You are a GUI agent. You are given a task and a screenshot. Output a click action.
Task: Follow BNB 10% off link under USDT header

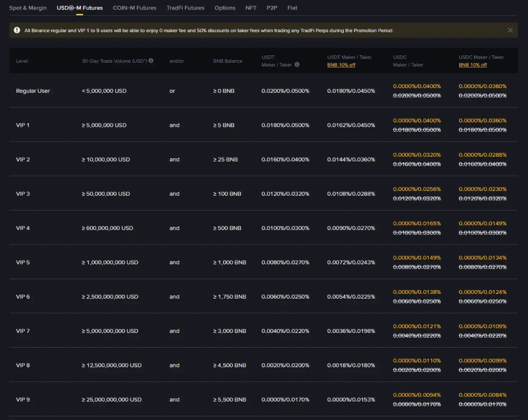point(341,64)
